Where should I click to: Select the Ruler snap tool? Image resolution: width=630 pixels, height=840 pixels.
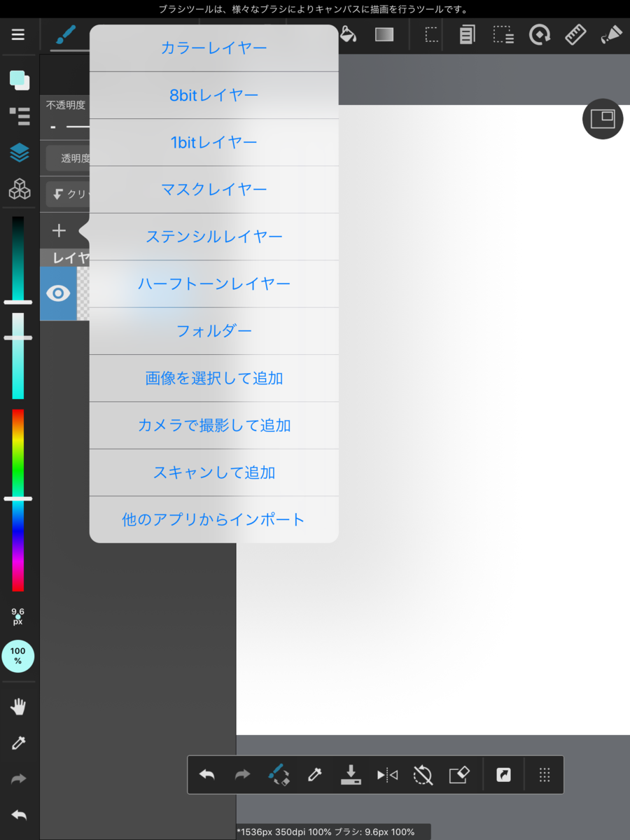pyautogui.click(x=575, y=34)
